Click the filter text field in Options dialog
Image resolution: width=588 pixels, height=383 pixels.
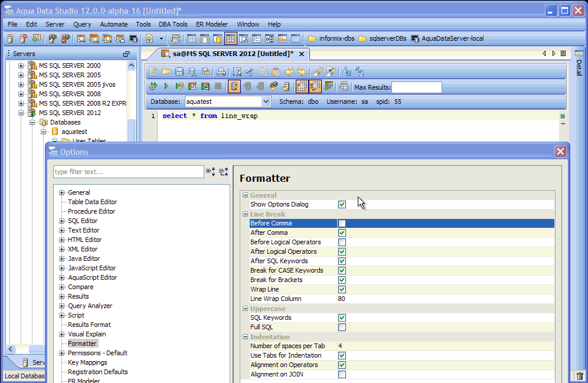point(129,172)
